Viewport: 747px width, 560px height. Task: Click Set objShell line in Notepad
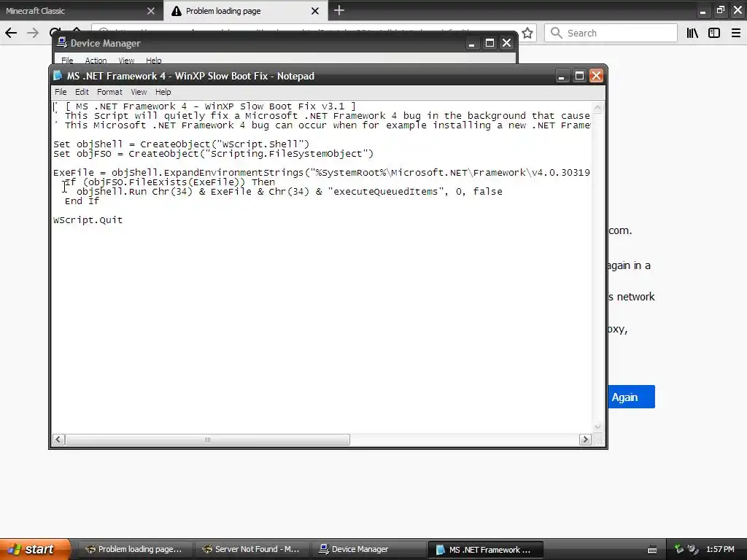tap(181, 144)
